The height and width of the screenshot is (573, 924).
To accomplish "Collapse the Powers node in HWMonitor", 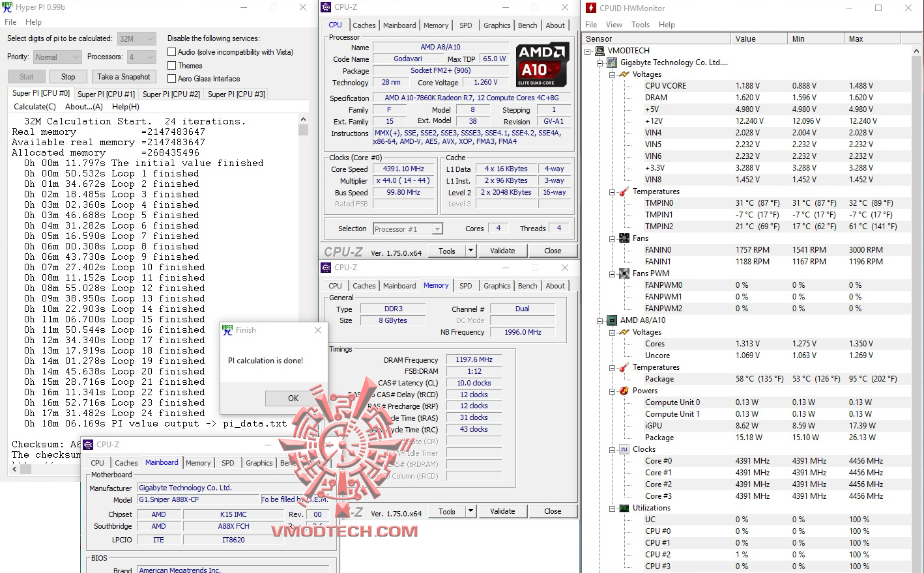I will (613, 391).
